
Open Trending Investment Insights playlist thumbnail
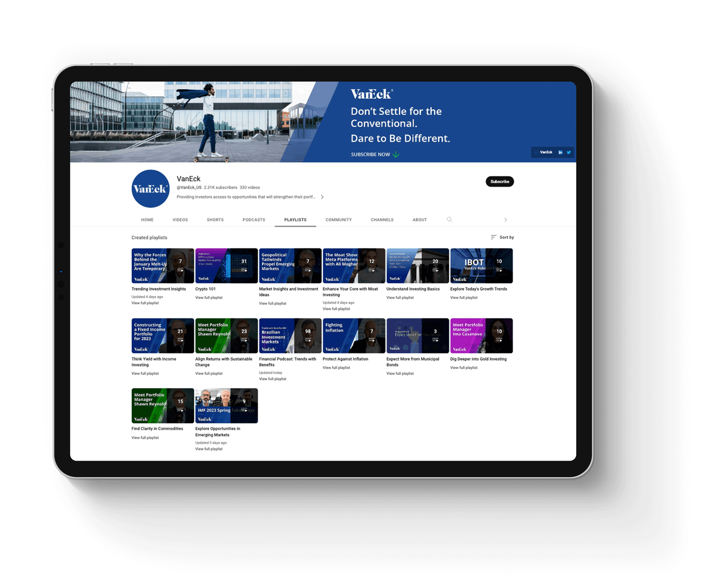(163, 266)
